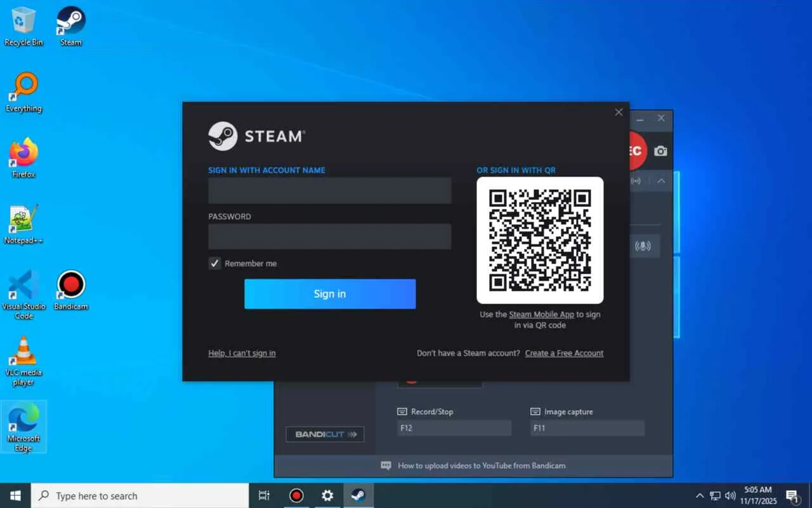Select the VLC media player desktop shortcut
The image size is (812, 508).
24,361
